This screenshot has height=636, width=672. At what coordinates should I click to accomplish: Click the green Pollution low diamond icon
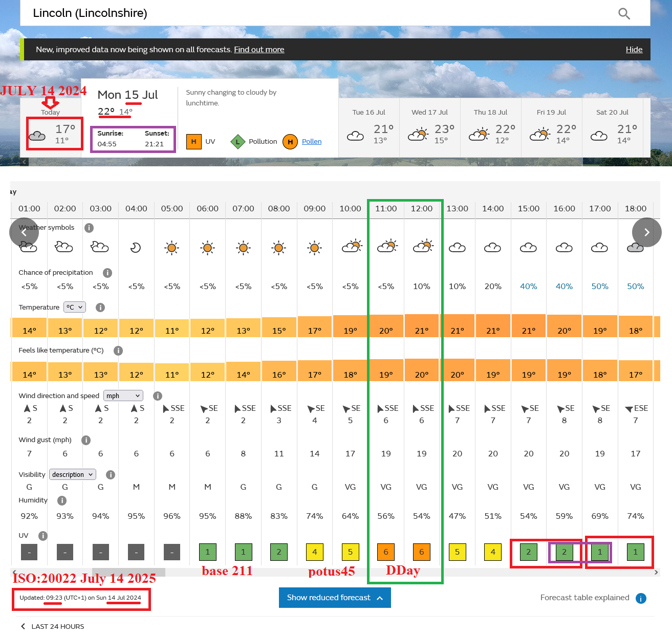(238, 142)
